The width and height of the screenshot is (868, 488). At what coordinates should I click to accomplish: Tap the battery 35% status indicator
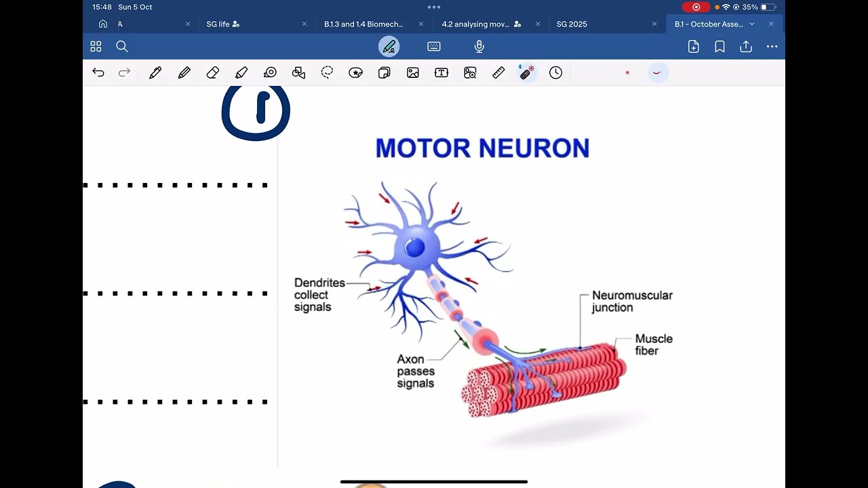[x=759, y=7]
